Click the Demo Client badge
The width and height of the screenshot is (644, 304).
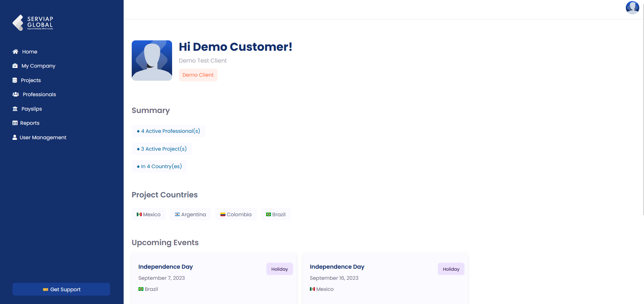point(198,75)
